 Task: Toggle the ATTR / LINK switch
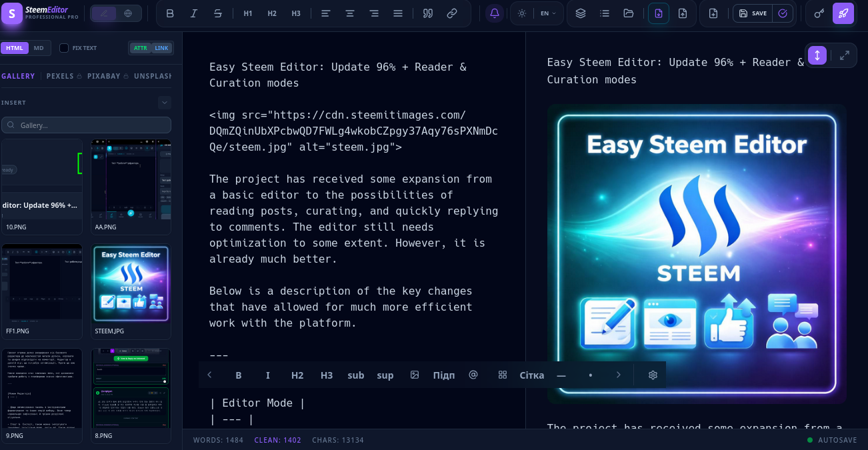(x=151, y=48)
